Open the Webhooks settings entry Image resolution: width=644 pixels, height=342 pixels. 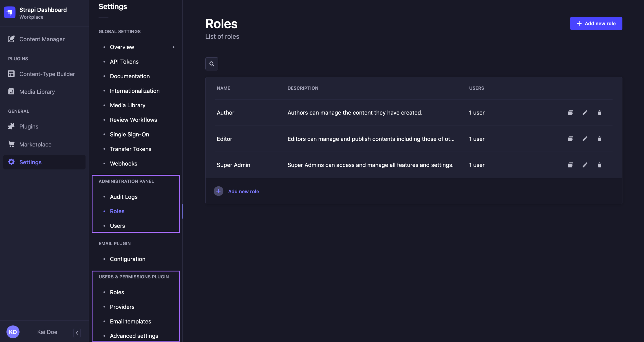click(x=124, y=163)
